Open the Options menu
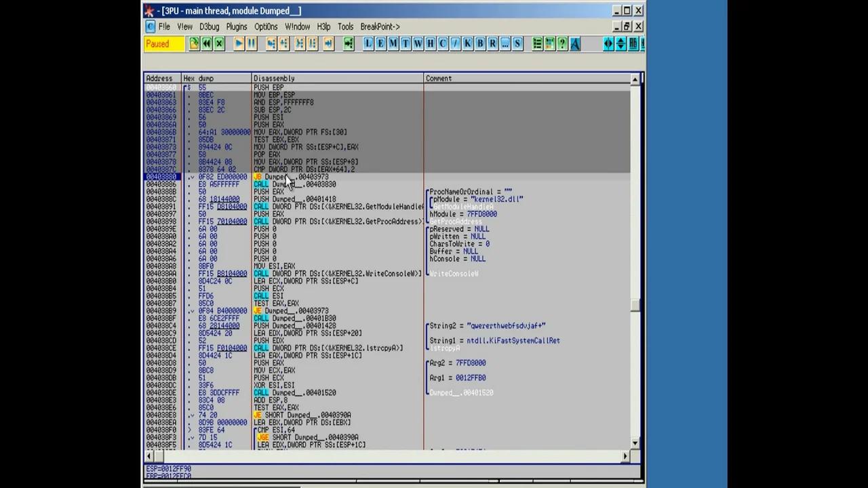The image size is (868, 488). click(x=265, y=26)
